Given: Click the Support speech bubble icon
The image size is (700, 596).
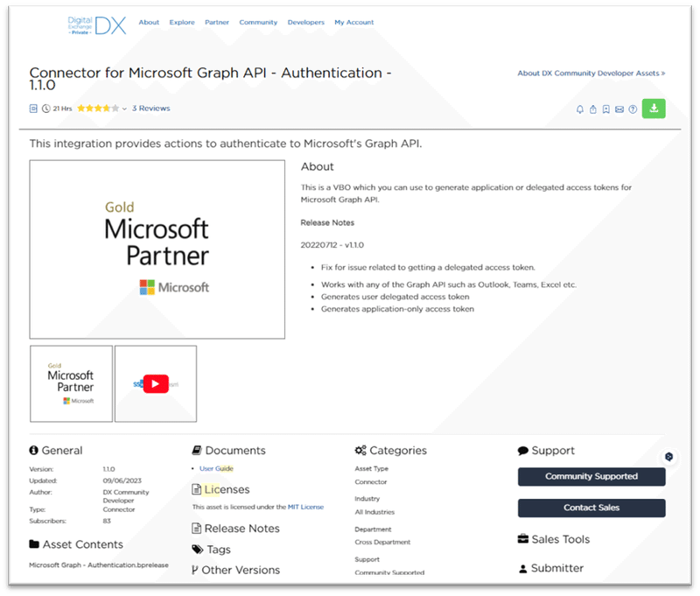Looking at the screenshot, I should pos(522,451).
